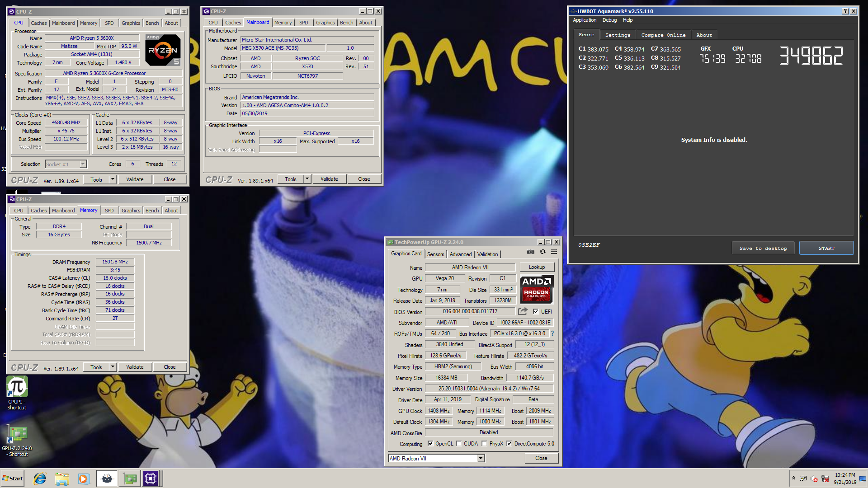The height and width of the screenshot is (488, 868).
Task: Click the BIOS Version field in GPU-Z
Action: click(470, 311)
